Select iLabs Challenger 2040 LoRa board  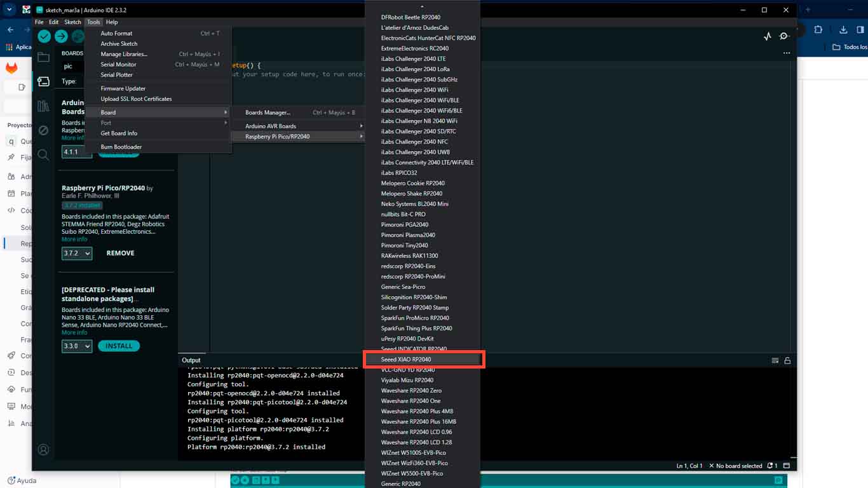[422, 69]
